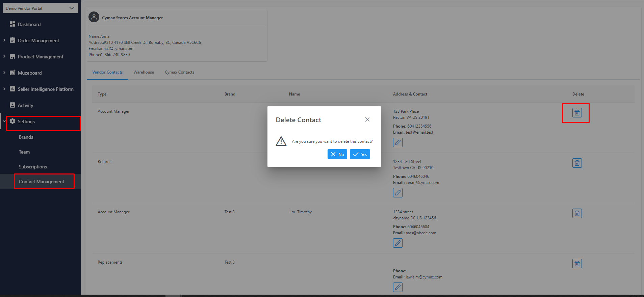Click the Dashboard grid icon
The image size is (644, 297).
(12, 24)
